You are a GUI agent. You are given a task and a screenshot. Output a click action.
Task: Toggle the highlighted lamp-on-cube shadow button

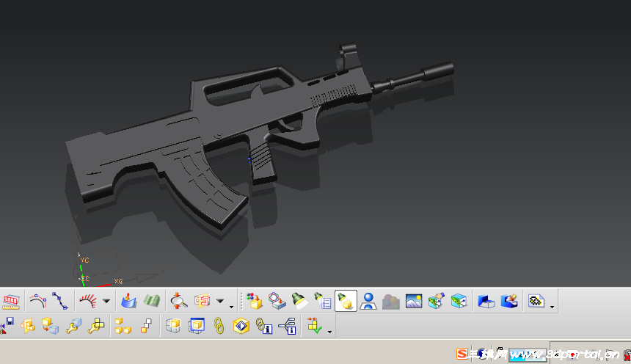[x=346, y=301]
